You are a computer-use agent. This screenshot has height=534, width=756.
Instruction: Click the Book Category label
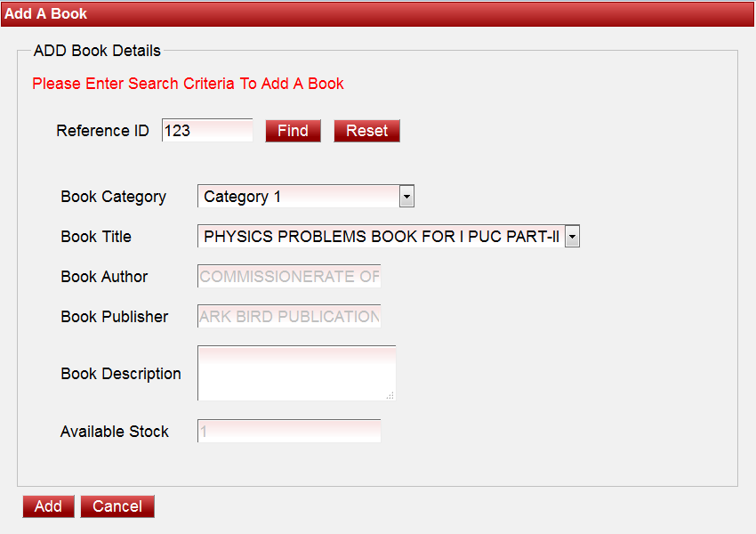point(113,197)
